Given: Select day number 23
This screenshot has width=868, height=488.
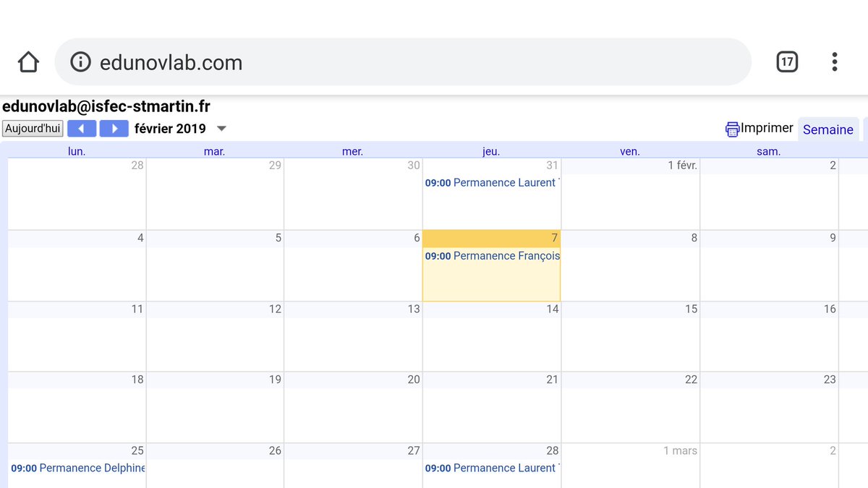Looking at the screenshot, I should (830, 380).
